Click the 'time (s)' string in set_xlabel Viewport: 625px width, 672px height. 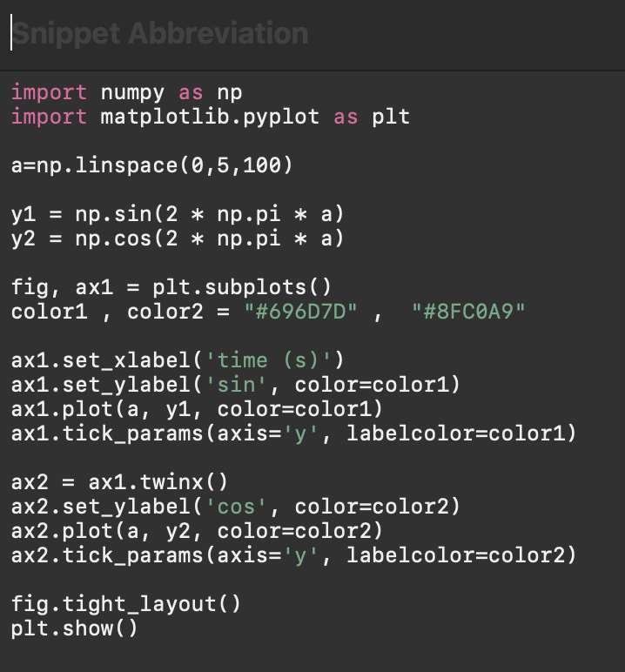(268, 360)
